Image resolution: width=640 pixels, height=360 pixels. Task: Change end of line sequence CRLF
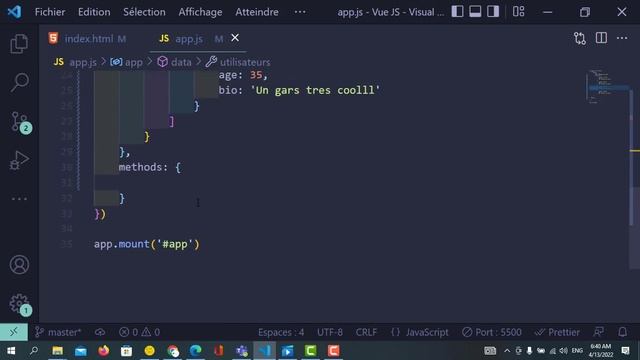(366, 332)
